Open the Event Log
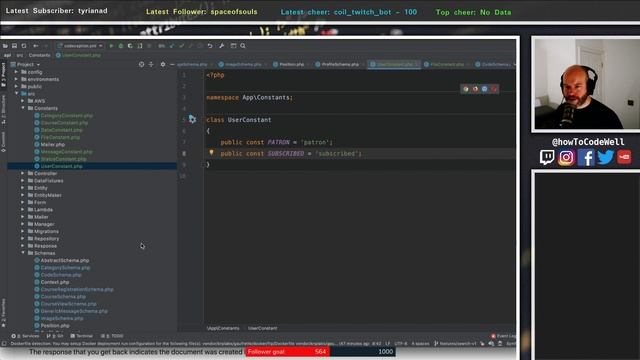The width and height of the screenshot is (640, 360). click(x=503, y=336)
